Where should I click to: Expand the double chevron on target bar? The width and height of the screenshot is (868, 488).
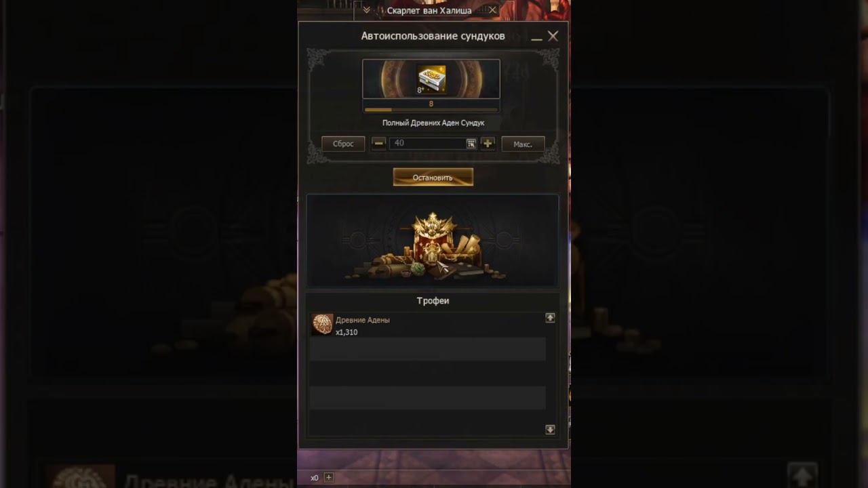pyautogui.click(x=366, y=10)
